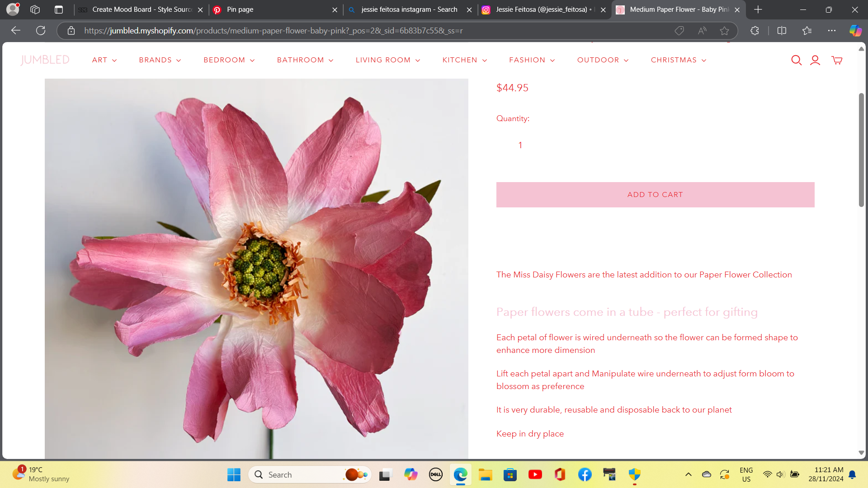Toggle split screen view icon

click(x=782, y=30)
